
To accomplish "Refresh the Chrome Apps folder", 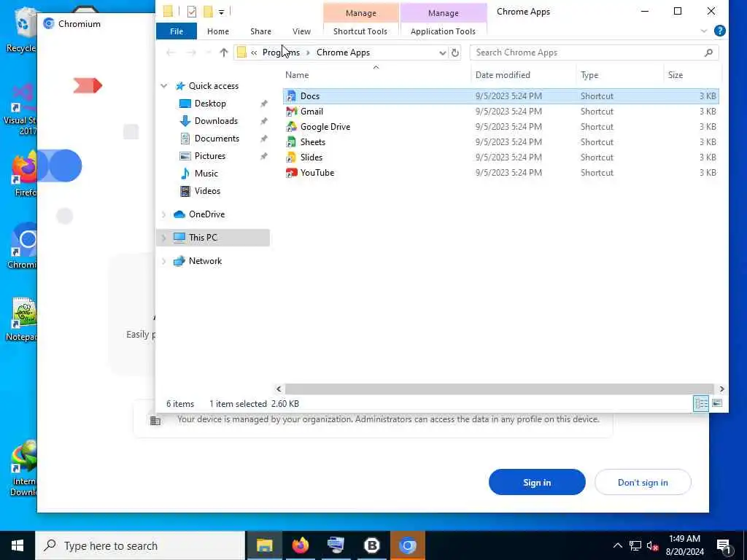I will pyautogui.click(x=455, y=52).
